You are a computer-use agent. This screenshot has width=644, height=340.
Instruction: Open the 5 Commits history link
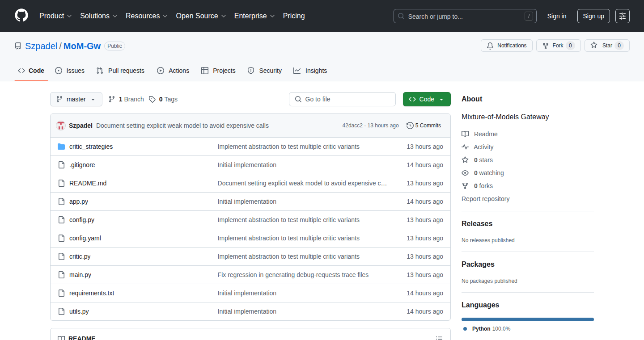tap(424, 126)
